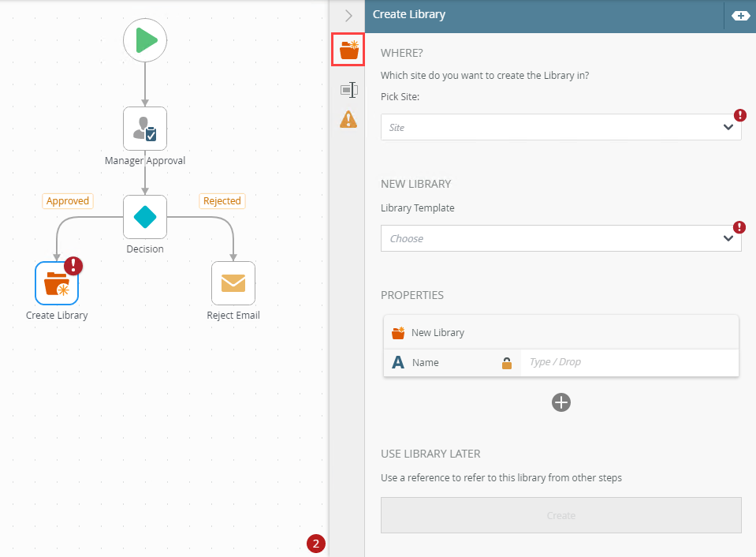The image size is (756, 557).
Task: Click the Name property input field
Action: coord(629,363)
